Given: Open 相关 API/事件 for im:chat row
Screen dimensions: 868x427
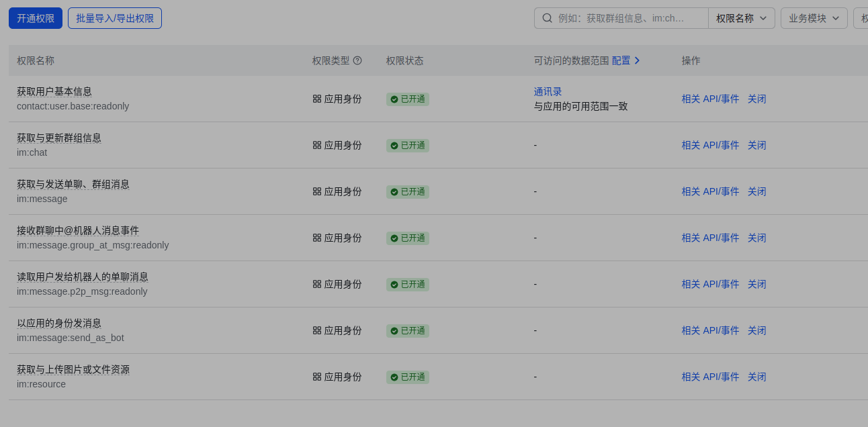Looking at the screenshot, I should click(711, 145).
